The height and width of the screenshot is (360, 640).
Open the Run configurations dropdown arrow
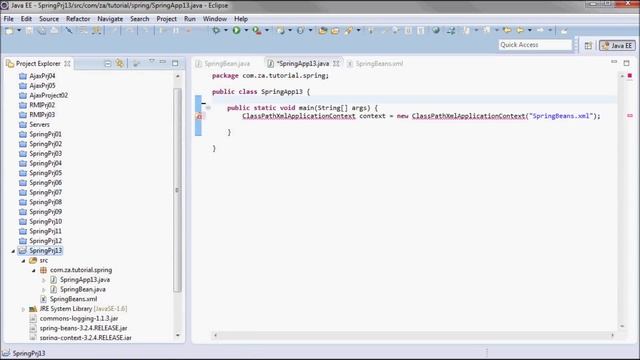point(246,30)
